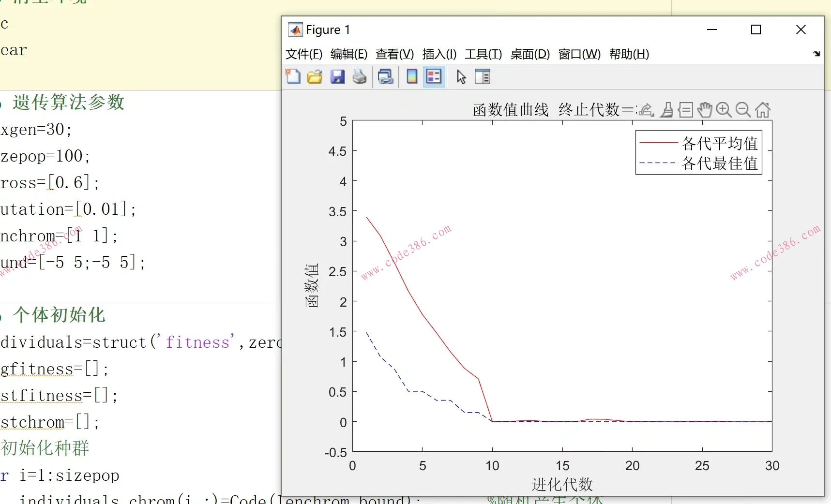Close the Figure 1 window

(x=801, y=30)
